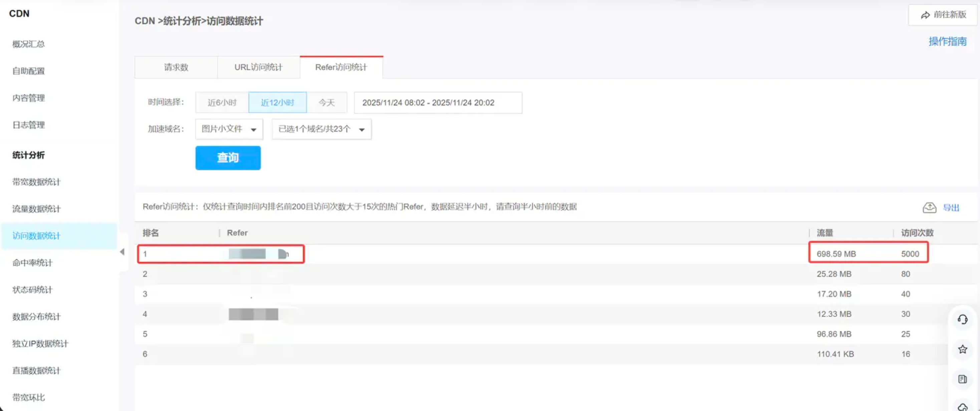This screenshot has height=411, width=980.
Task: Expand the 已选1个域名/共23个 domain dropdown
Action: coord(321,129)
